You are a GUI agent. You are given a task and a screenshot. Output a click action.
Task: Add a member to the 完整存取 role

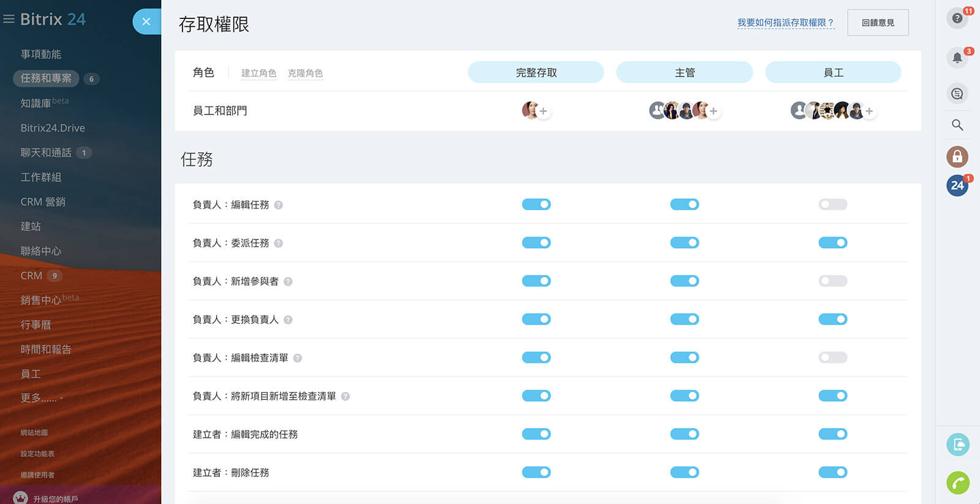click(x=543, y=111)
